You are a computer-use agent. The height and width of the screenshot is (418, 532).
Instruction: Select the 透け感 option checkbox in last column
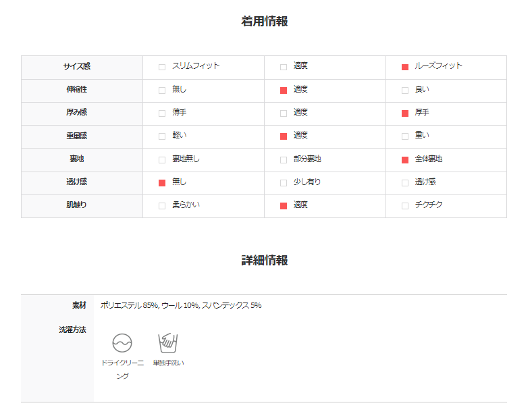pyautogui.click(x=405, y=183)
